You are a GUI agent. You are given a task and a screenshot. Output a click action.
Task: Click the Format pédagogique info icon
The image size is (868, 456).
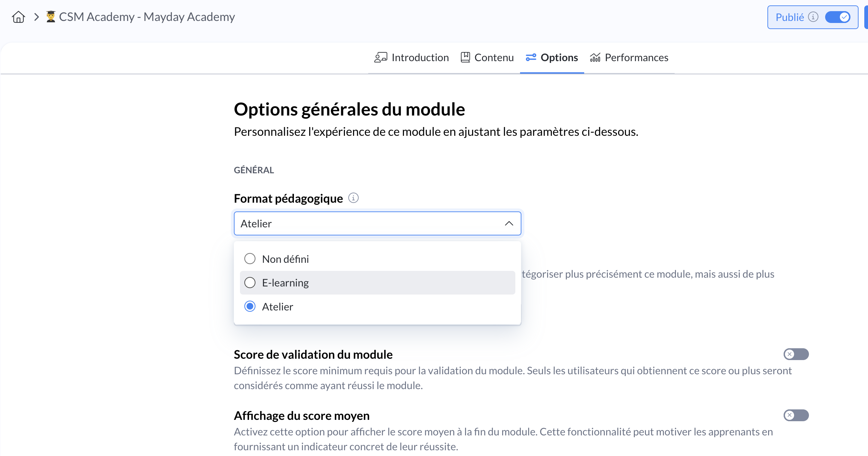pos(353,198)
